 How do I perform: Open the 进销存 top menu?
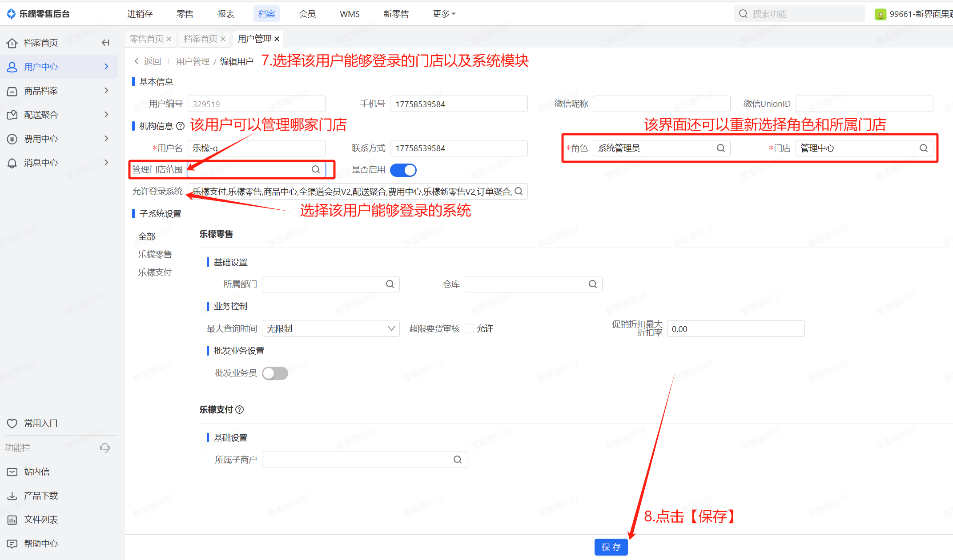pos(140,14)
